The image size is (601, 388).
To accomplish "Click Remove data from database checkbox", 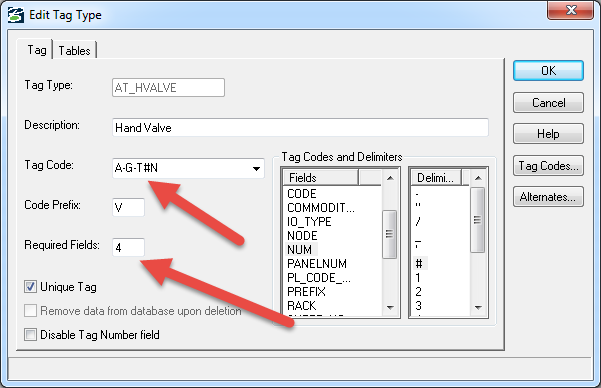I will point(30,311).
